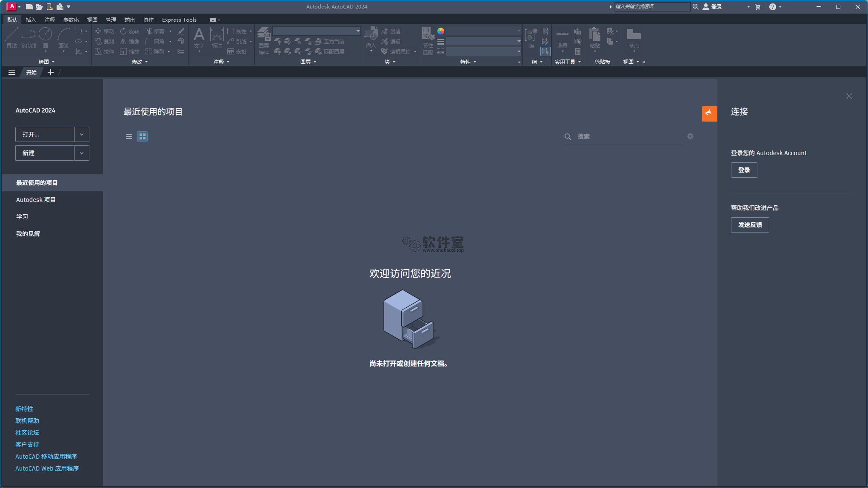Screen dimensions: 868x488
Task: Click the Fillet (圆角) tool
Action: click(154, 41)
